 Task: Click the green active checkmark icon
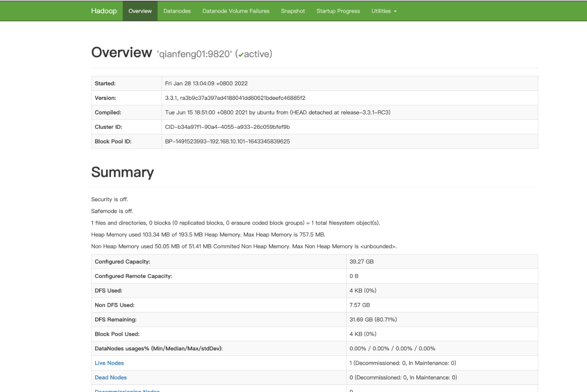(x=241, y=55)
